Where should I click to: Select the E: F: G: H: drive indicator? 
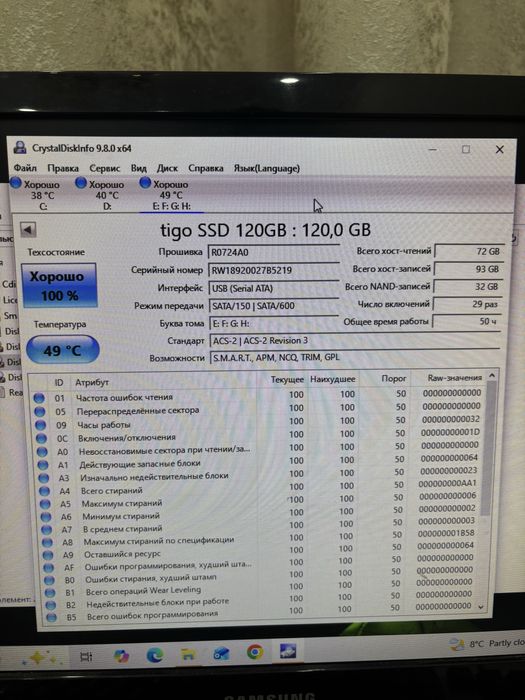tap(171, 195)
